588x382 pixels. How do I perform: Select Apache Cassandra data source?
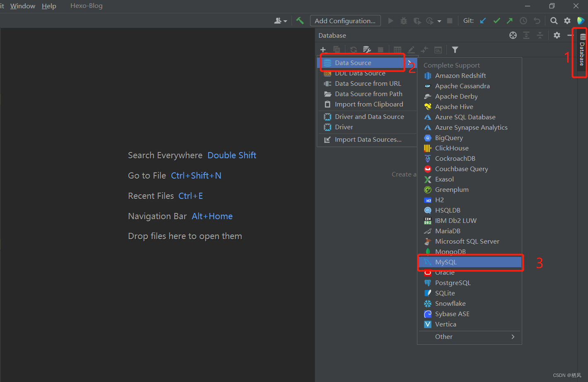point(470,86)
